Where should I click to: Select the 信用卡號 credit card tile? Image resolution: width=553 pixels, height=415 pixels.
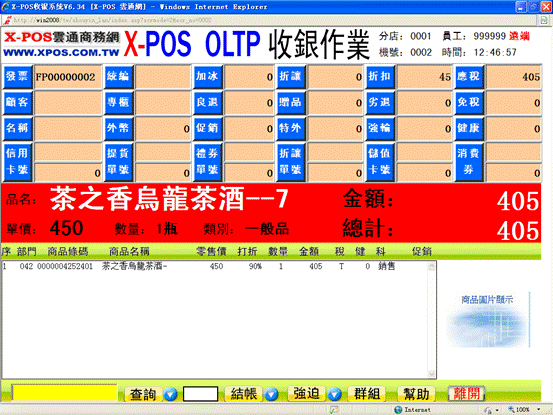coord(18,162)
